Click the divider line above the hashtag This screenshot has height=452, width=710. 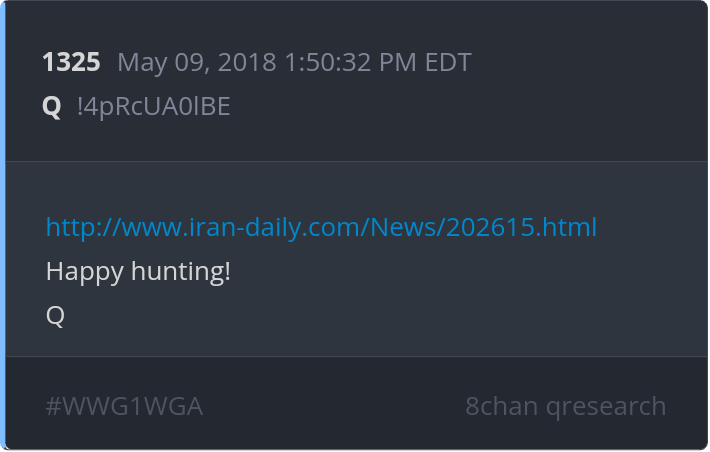tap(356, 356)
